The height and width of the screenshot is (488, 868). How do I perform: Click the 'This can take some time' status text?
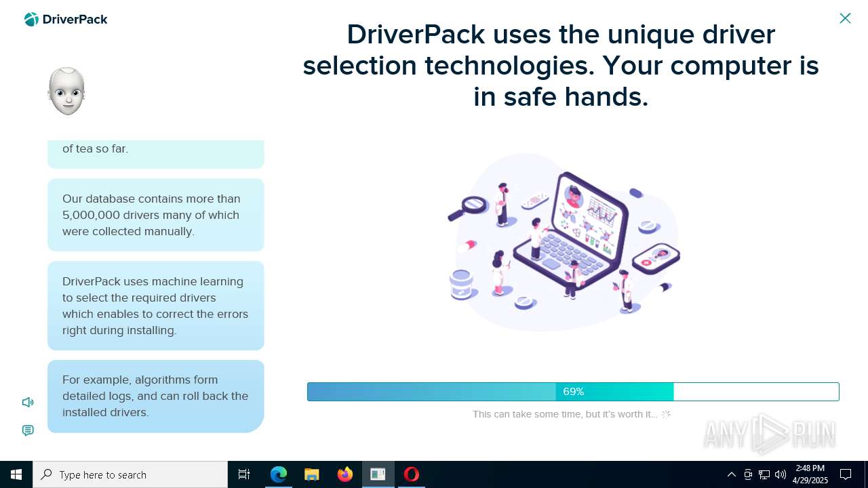(565, 414)
